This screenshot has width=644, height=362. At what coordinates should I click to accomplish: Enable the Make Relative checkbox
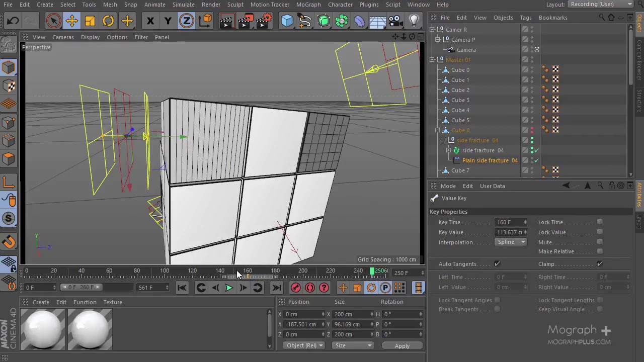click(x=600, y=251)
